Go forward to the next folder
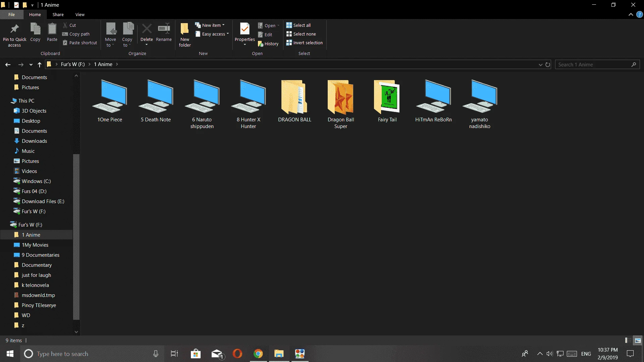 click(21, 64)
